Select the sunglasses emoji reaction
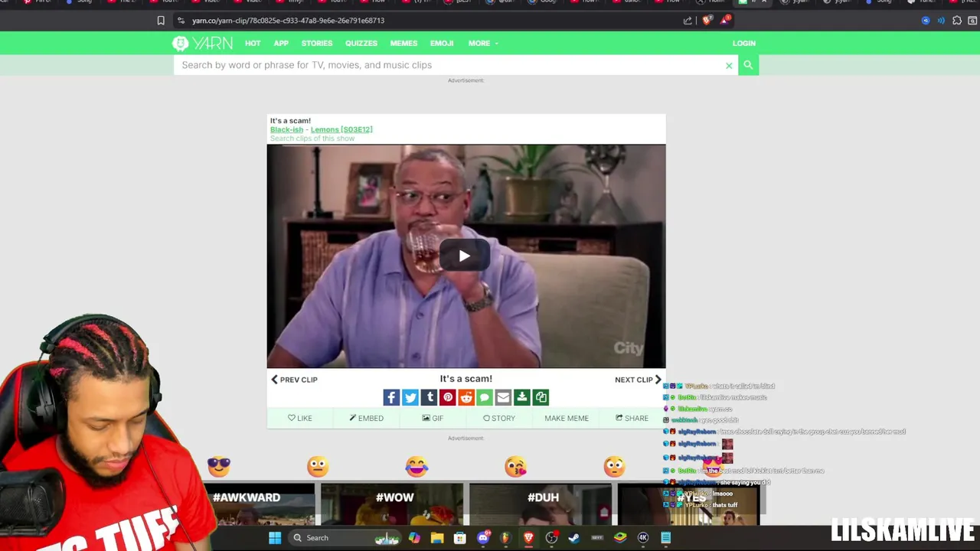 point(219,466)
